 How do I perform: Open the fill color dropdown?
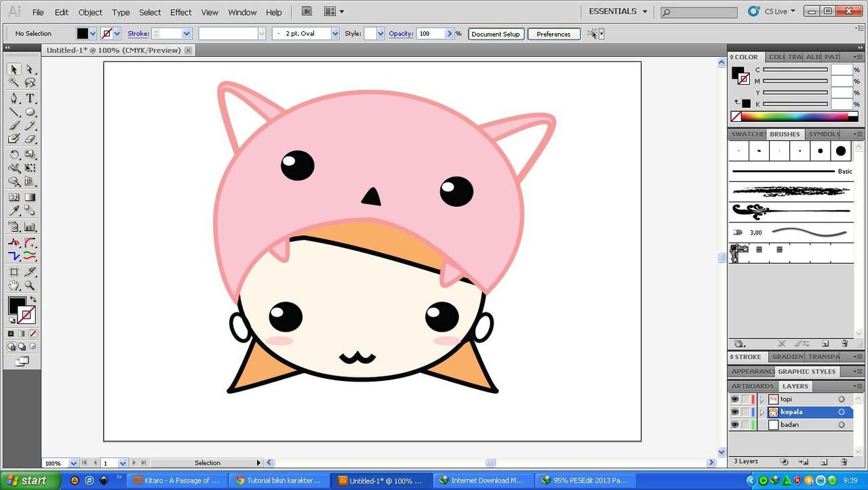[x=93, y=33]
